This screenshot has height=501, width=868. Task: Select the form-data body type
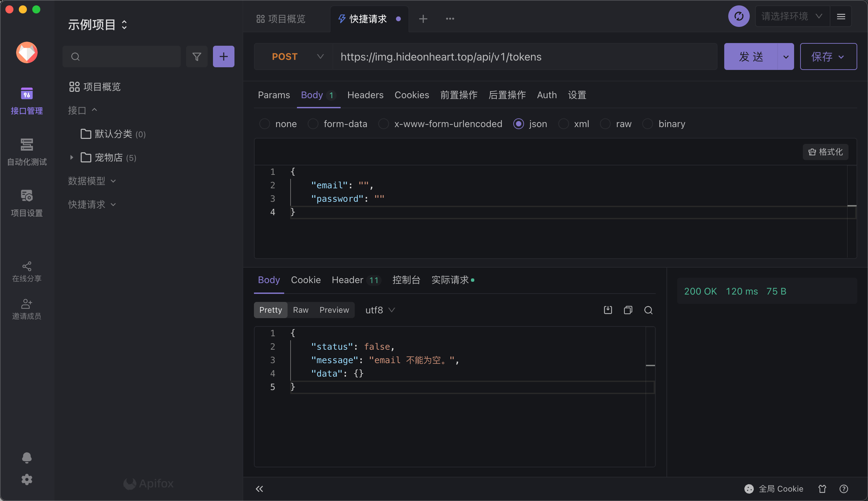coord(337,124)
